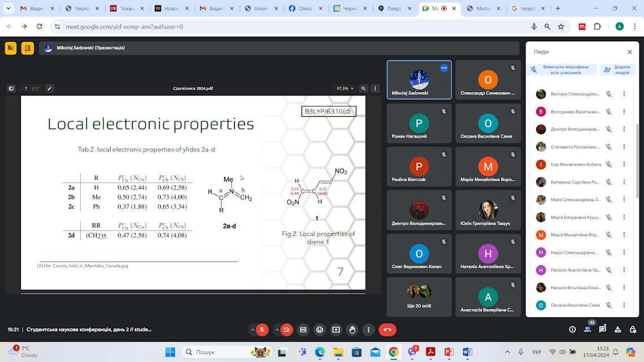This screenshot has height=362, width=644.
Task: Click the yellow stop-presentation icon top left
Action: (11, 48)
